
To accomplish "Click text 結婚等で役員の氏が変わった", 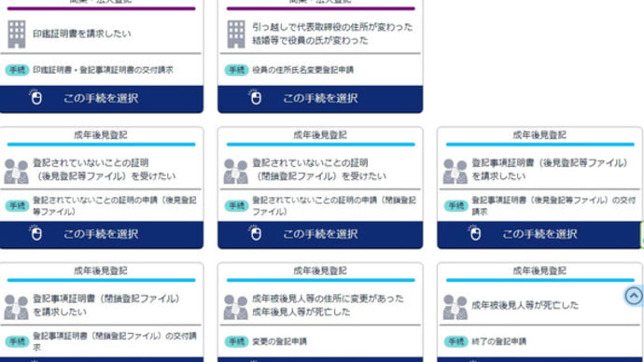I will pos(310,40).
